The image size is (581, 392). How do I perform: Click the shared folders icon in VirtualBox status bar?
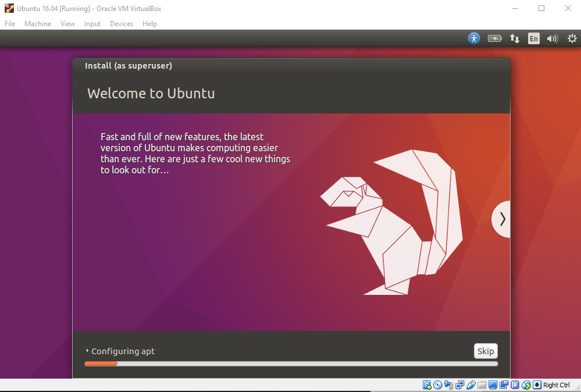click(482, 385)
